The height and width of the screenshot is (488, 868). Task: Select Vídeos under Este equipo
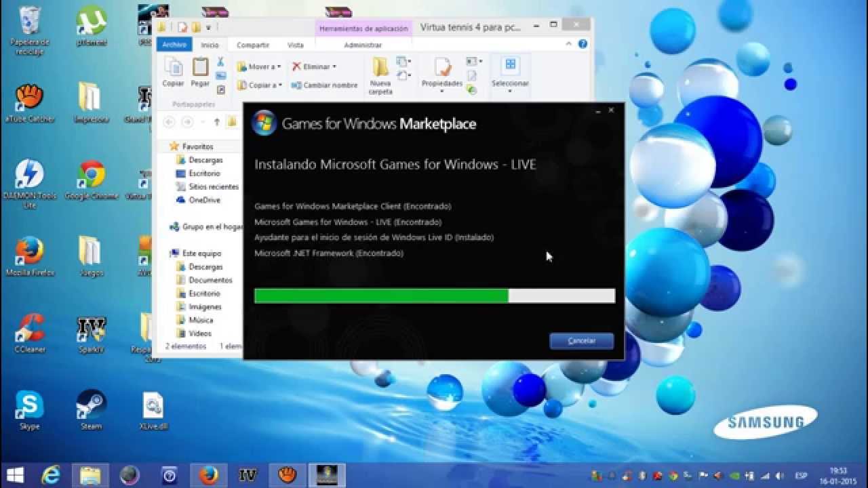tap(200, 333)
